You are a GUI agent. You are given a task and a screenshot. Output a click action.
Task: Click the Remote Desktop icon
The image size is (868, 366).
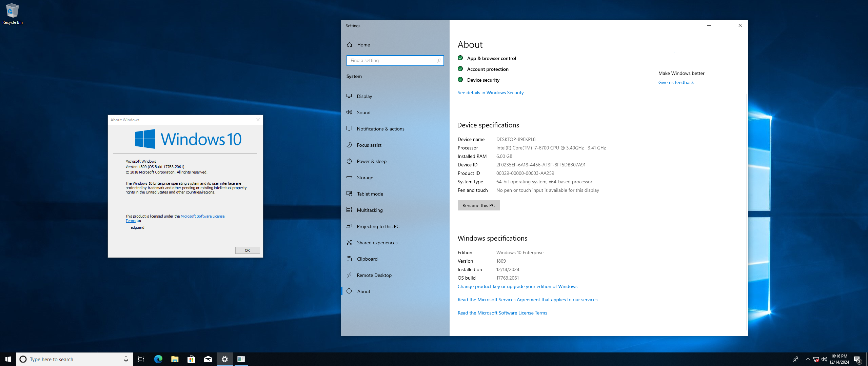[x=349, y=275]
